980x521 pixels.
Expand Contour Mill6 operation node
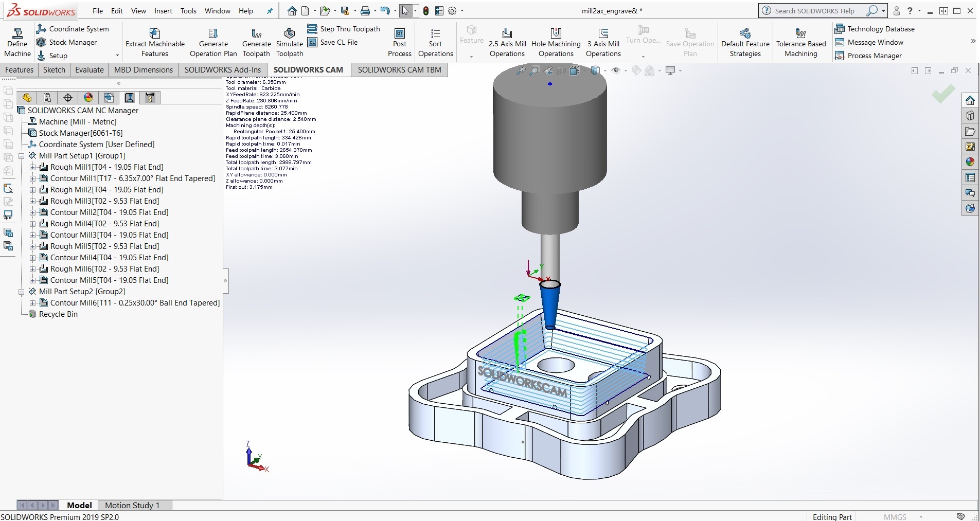click(x=32, y=303)
